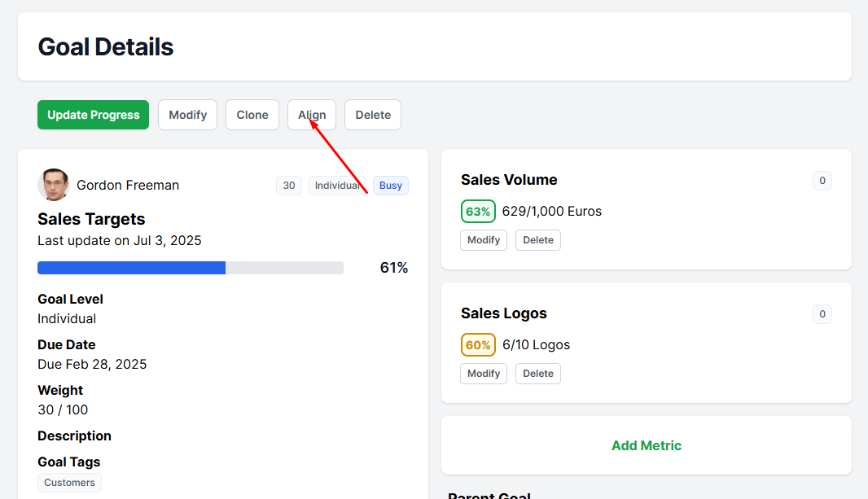The width and height of the screenshot is (868, 499).
Task: Click the 6/10 Logos value
Action: 536,345
